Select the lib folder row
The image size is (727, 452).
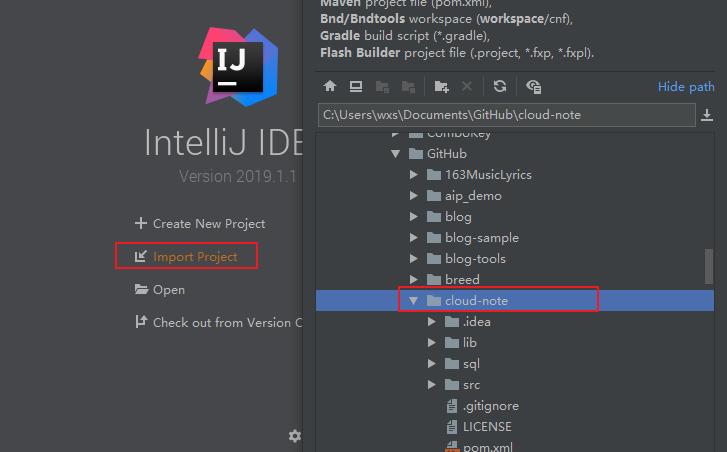515,343
